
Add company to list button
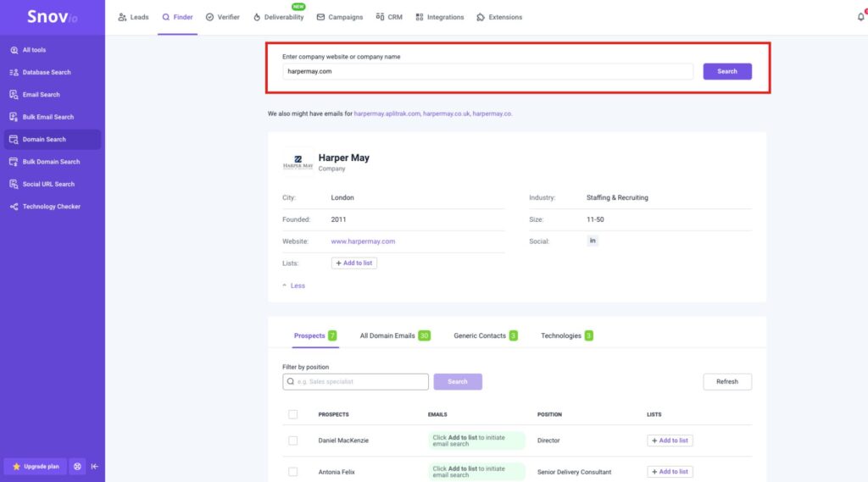coord(354,263)
